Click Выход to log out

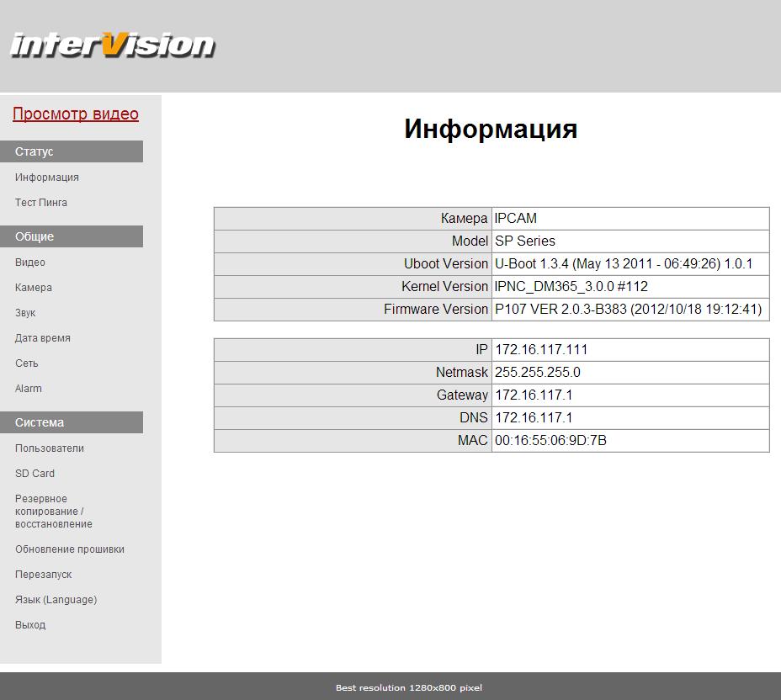30,625
